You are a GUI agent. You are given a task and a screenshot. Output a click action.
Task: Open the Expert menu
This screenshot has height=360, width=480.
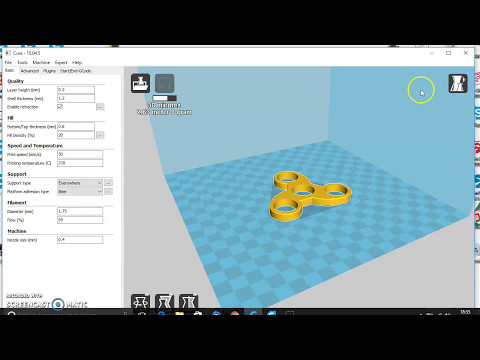[x=61, y=62]
